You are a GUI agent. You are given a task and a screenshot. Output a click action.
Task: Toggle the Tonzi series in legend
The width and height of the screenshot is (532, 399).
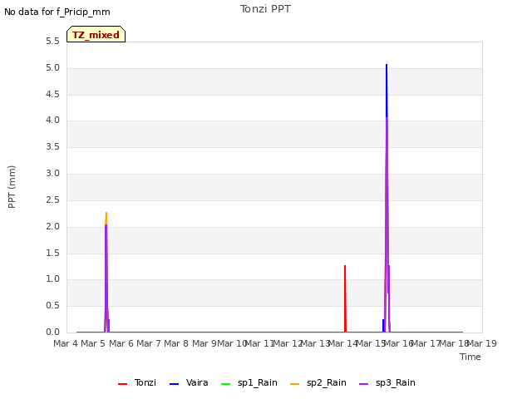[x=137, y=382]
